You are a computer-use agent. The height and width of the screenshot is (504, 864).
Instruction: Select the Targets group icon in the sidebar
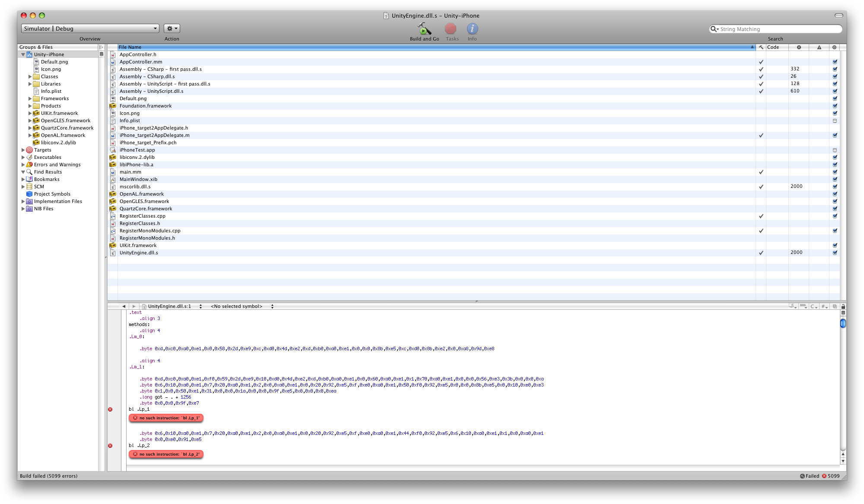click(x=29, y=150)
